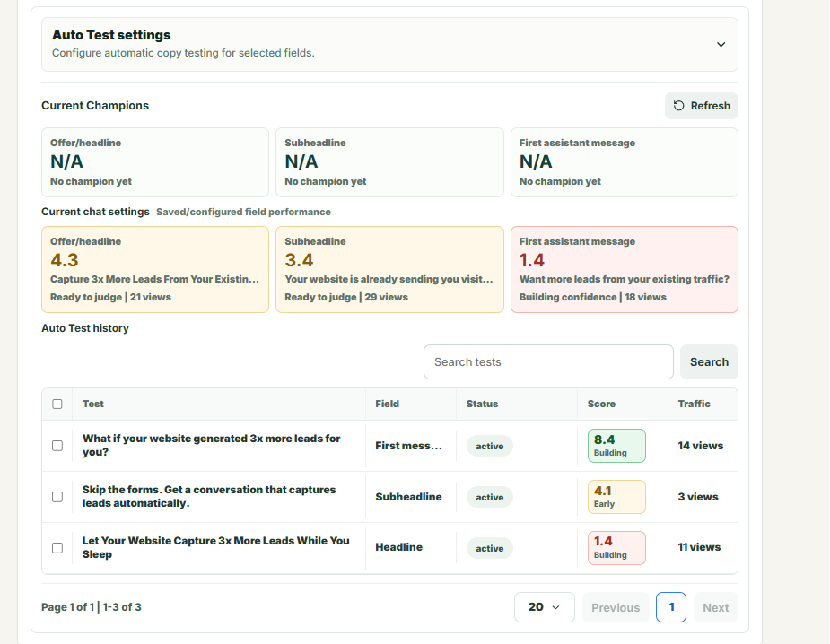
Task: Expand the Auto Test settings chevron
Action: [x=721, y=45]
